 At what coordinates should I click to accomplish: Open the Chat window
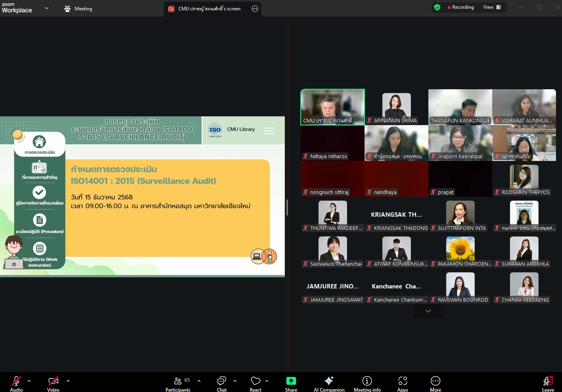pyautogui.click(x=221, y=384)
